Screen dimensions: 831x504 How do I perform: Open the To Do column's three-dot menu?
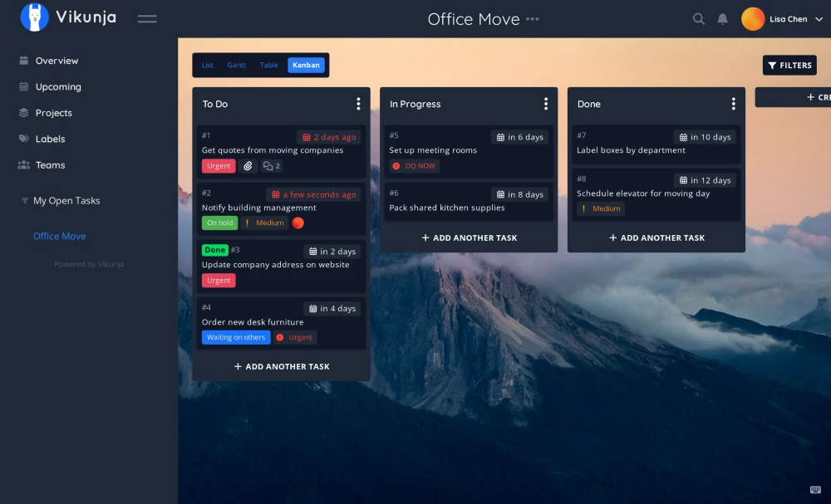(x=358, y=103)
